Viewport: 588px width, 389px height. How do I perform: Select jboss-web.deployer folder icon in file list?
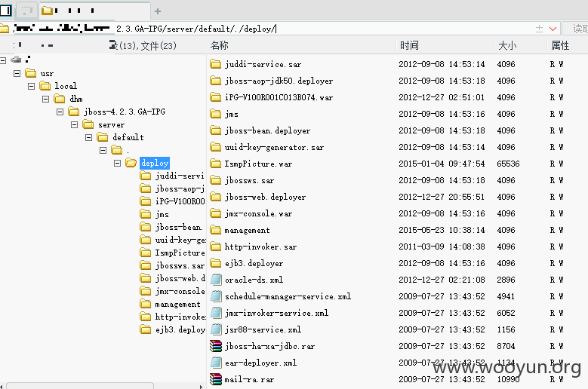point(216,197)
